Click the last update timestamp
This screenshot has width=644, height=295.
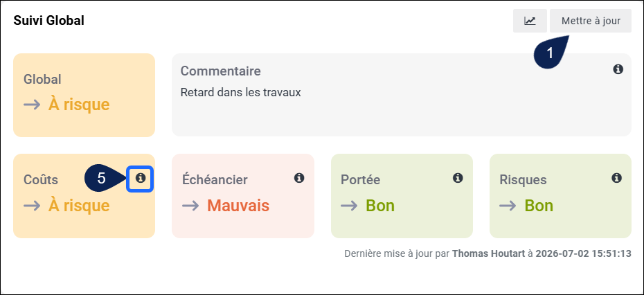click(x=583, y=253)
